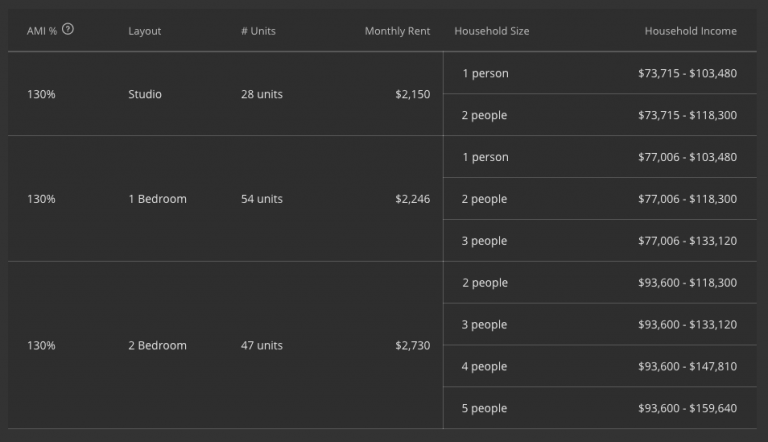The height and width of the screenshot is (442, 768).
Task: Select the 2 Bedroom layout cell
Action: coord(157,345)
